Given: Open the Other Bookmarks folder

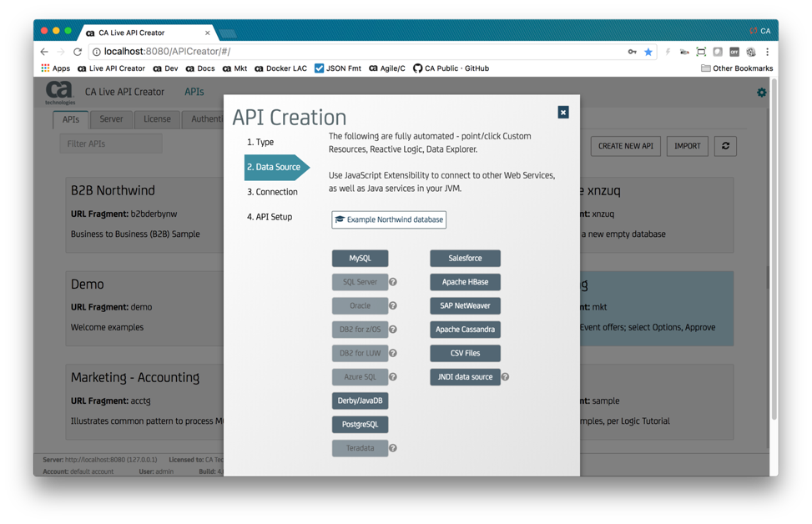Looking at the screenshot, I should click(x=736, y=68).
